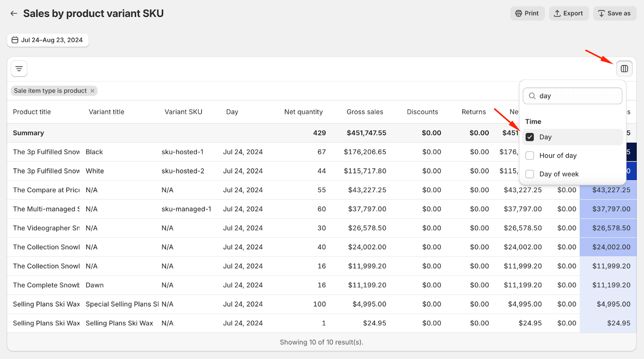
Task: Click the back arrow beside report title
Action: 14,13
